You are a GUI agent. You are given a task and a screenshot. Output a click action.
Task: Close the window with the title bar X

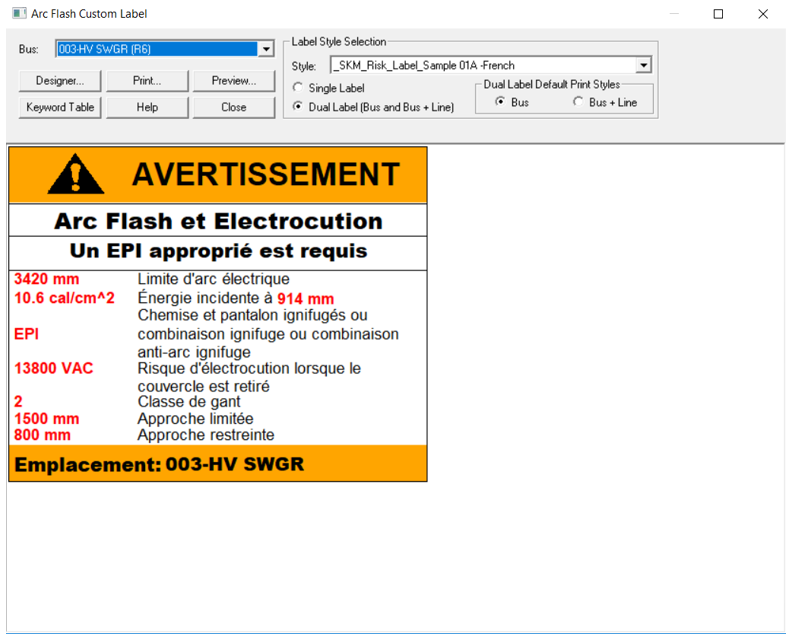click(763, 14)
